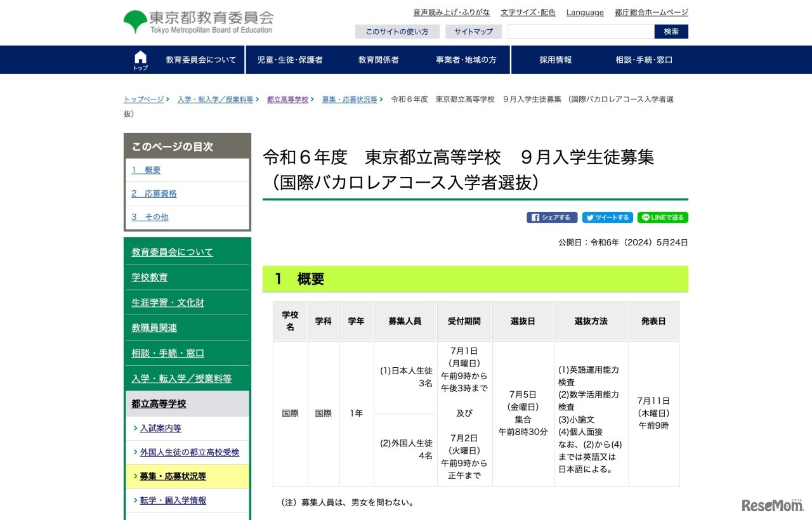Image resolution: width=812 pixels, height=520 pixels.
Task: Expand 外国人生徒の都立高校受検 sidebar item
Action: [189, 452]
